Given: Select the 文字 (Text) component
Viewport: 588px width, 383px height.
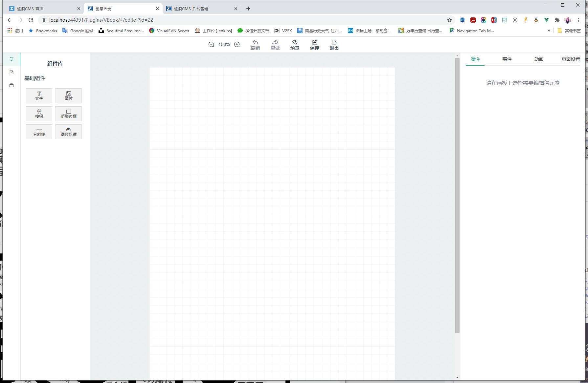Looking at the screenshot, I should tap(39, 96).
